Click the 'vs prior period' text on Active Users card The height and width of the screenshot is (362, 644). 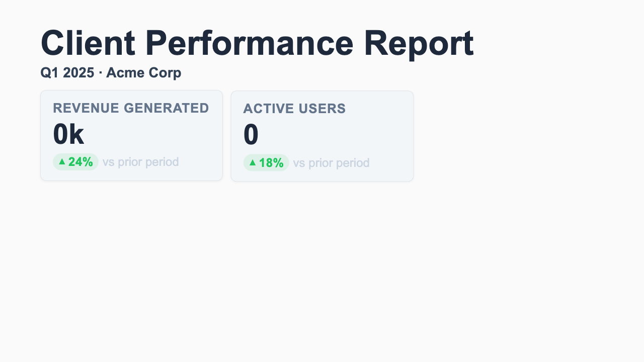pos(331,163)
